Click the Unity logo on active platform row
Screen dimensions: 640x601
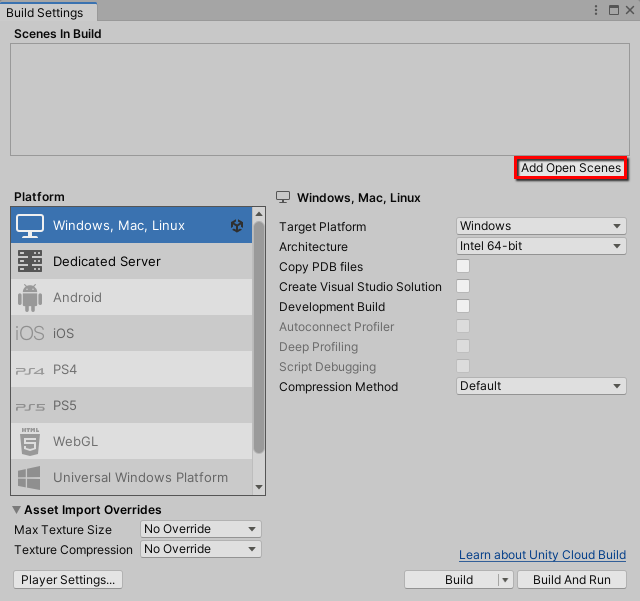click(x=237, y=225)
